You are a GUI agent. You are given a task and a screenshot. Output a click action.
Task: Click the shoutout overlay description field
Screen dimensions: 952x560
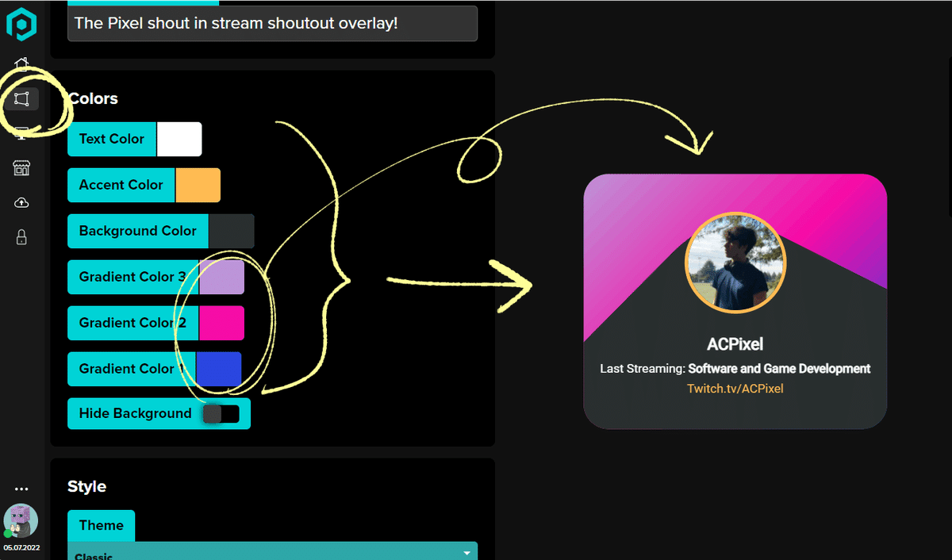[272, 23]
